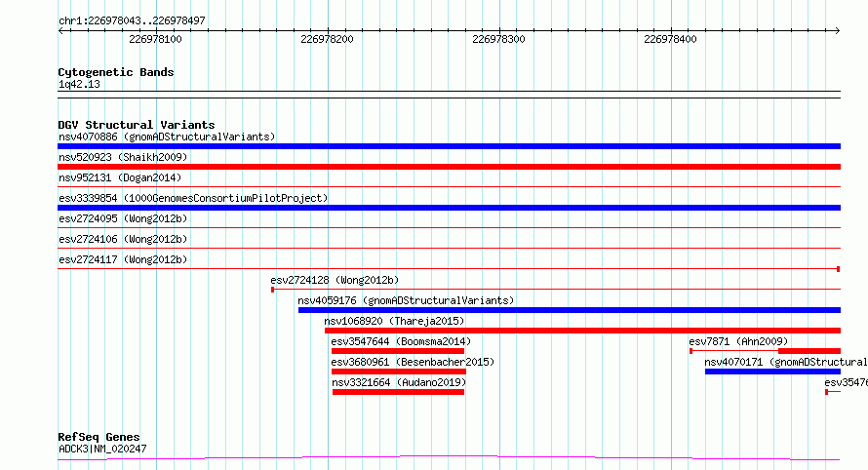This screenshot has height=470, width=868.
Task: Click the thick red segment under esv7871
Action: coord(809,351)
